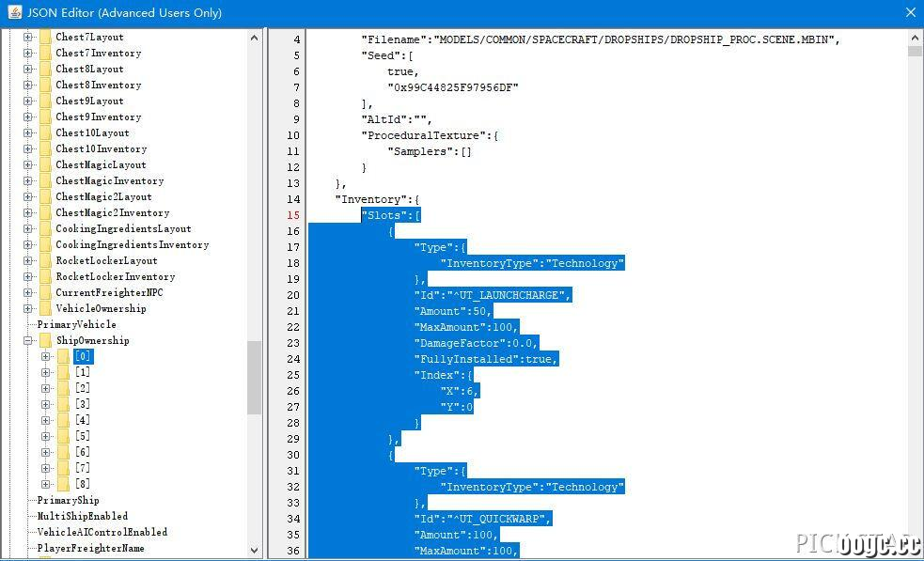The image size is (924, 561).
Task: Click folder icon of ship [2]
Action: pos(64,388)
